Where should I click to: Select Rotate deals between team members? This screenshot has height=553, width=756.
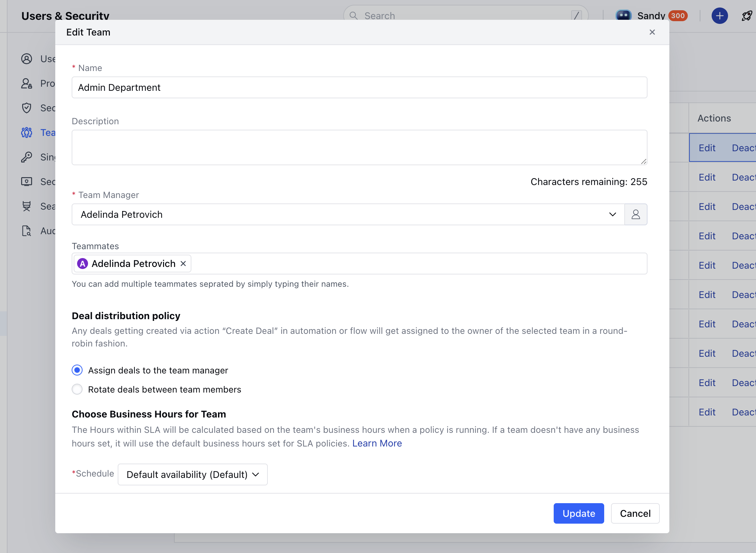[77, 389]
